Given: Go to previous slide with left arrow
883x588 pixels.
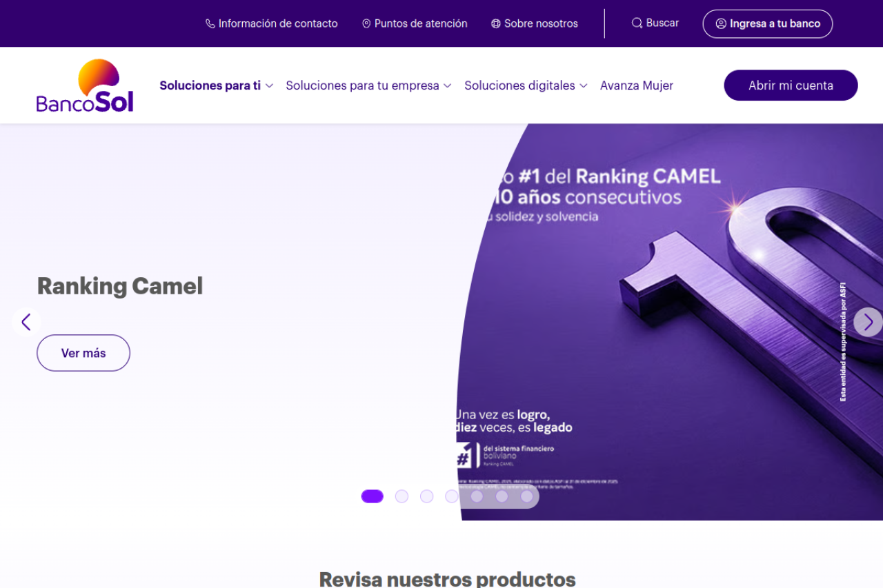Looking at the screenshot, I should [26, 322].
